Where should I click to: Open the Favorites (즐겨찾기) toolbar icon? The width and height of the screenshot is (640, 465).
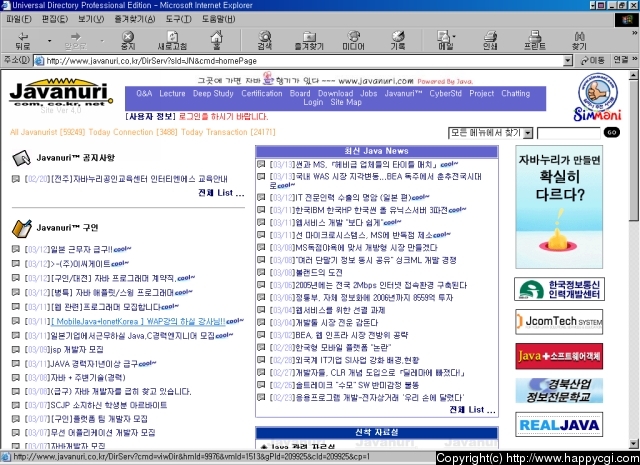309,40
